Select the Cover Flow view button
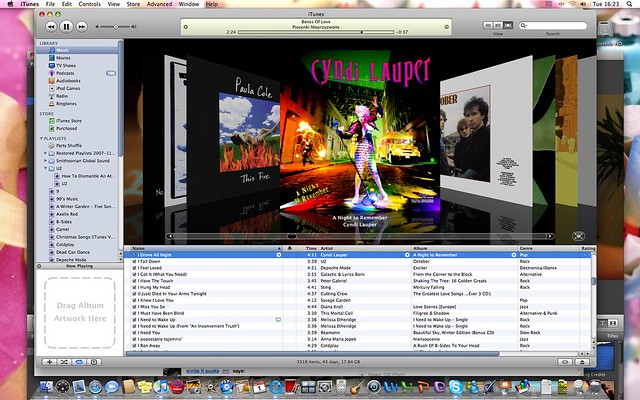Screen dimensions: 640x400 pyautogui.click(x=508, y=25)
